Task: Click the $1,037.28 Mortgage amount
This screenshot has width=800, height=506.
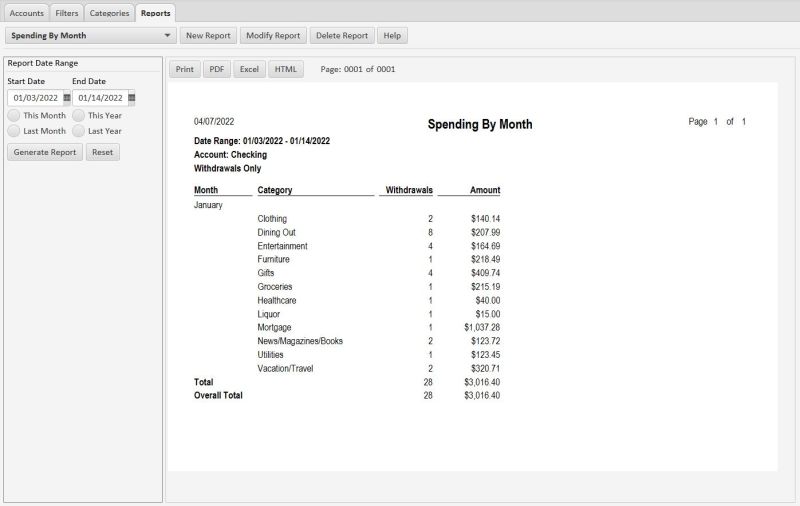Action: click(482, 327)
